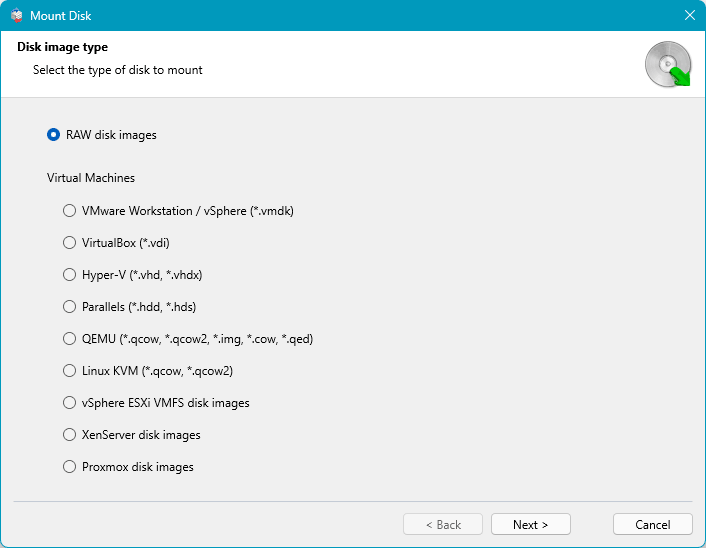Pick vSphere ESXi VMFS disk images
Screen dimensions: 706x548
[x=69, y=403]
